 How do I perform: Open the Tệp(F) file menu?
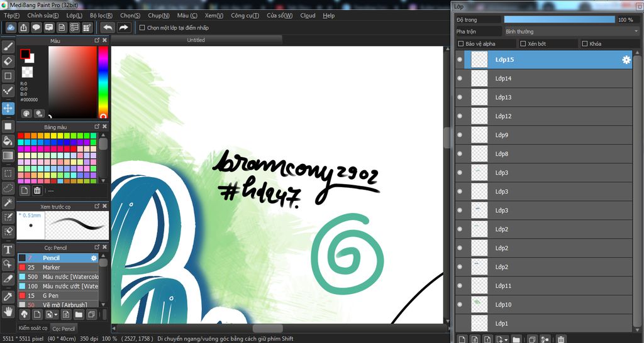pos(11,16)
